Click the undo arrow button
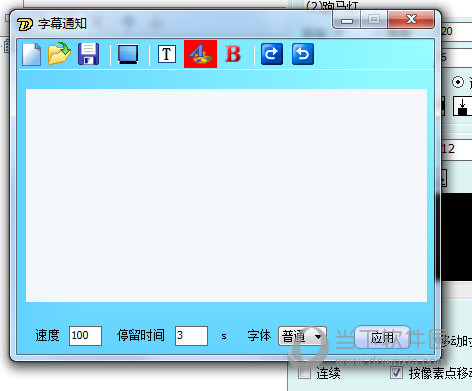472x391 pixels. [303, 54]
